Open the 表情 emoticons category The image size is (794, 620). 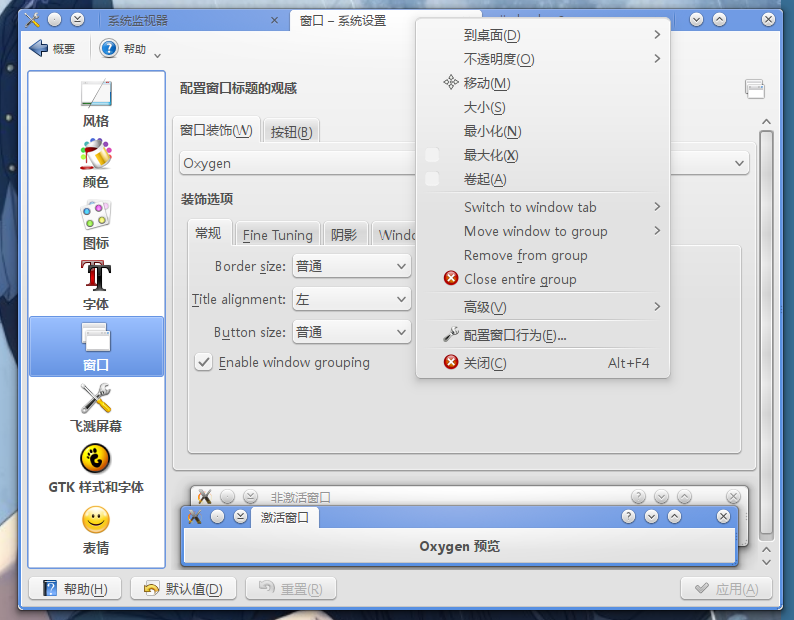[x=96, y=530]
